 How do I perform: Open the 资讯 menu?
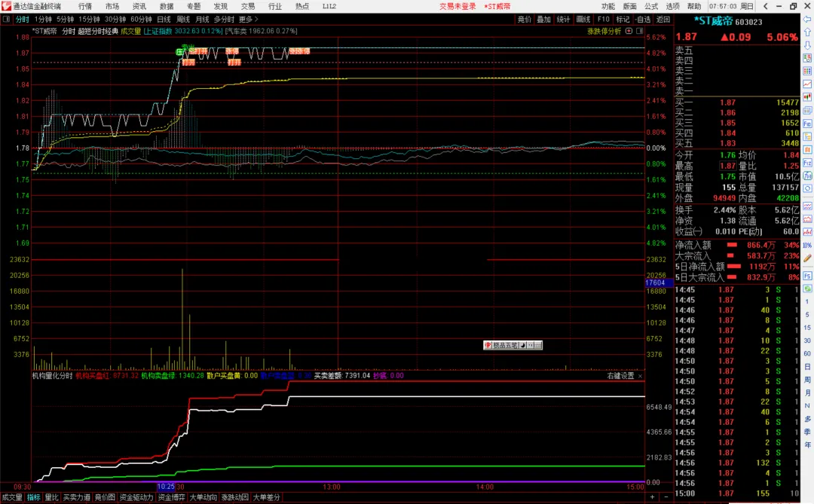tap(139, 6)
